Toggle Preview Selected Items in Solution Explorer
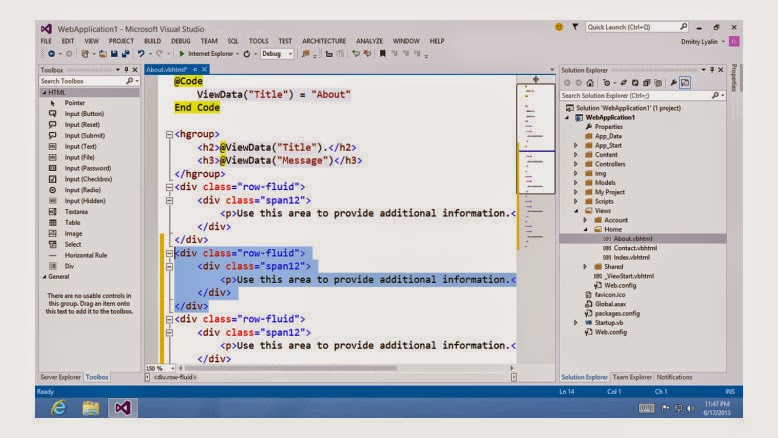Screen dimensions: 778x438 point(685,83)
